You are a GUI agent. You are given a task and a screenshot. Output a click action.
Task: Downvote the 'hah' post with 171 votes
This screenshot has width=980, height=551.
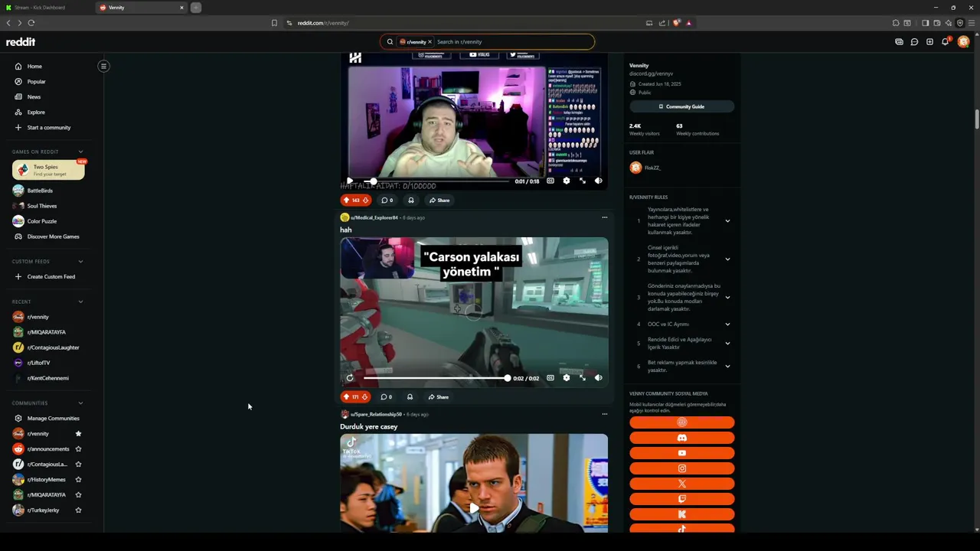365,397
